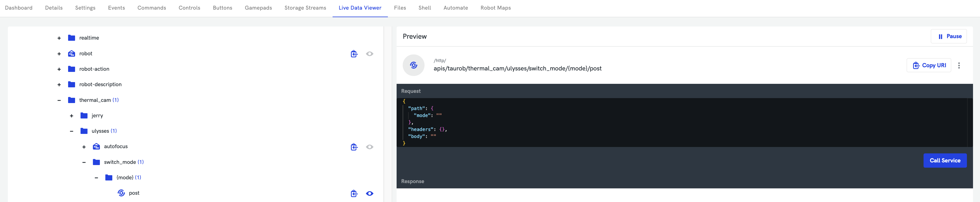
Task: Switch to the Automate tab
Action: (456, 8)
